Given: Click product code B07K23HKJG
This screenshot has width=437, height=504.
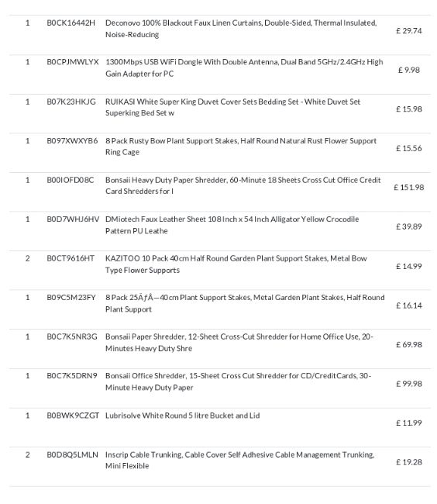Looking at the screenshot, I should 71,102.
